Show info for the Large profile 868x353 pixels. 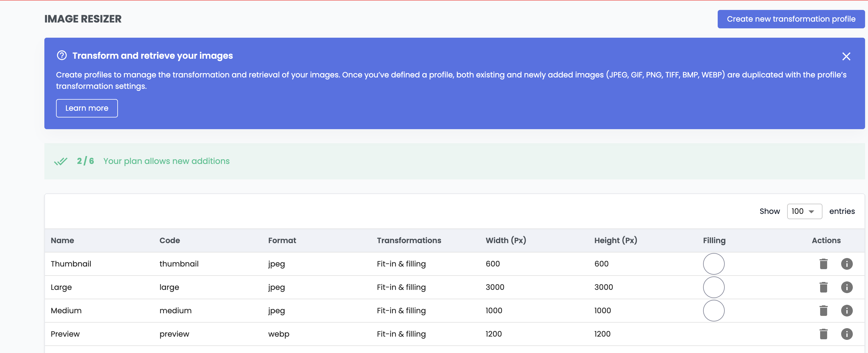[x=847, y=287]
